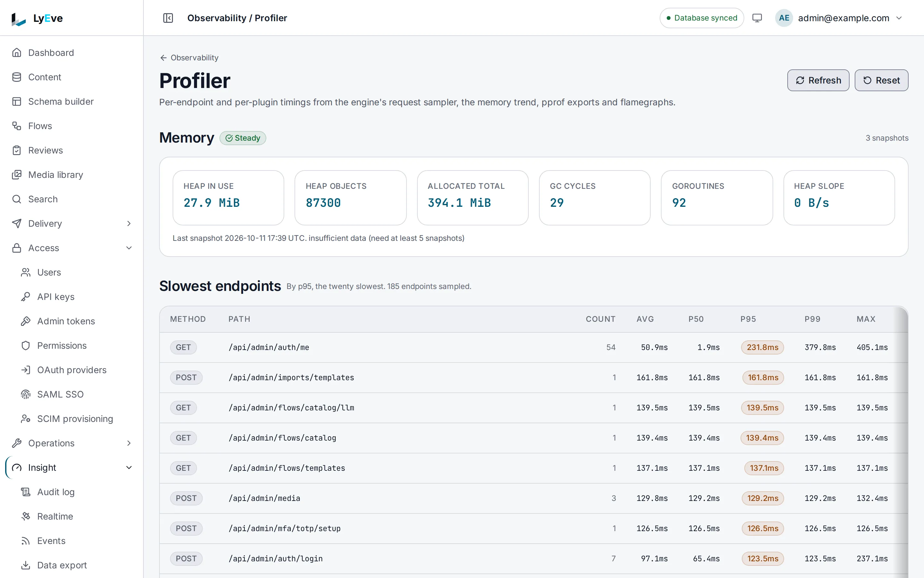Image resolution: width=924 pixels, height=578 pixels.
Task: Go back via the Observability link
Action: 189,58
